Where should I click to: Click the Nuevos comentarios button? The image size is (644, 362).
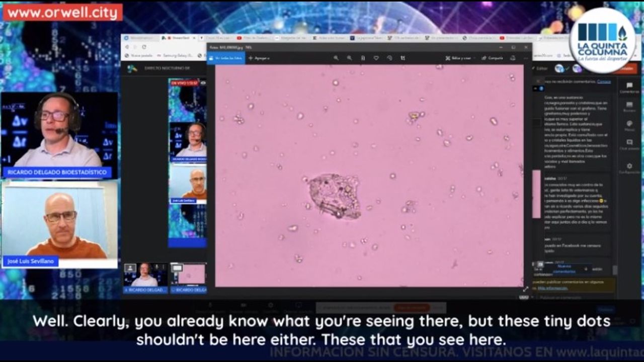pos(560,269)
